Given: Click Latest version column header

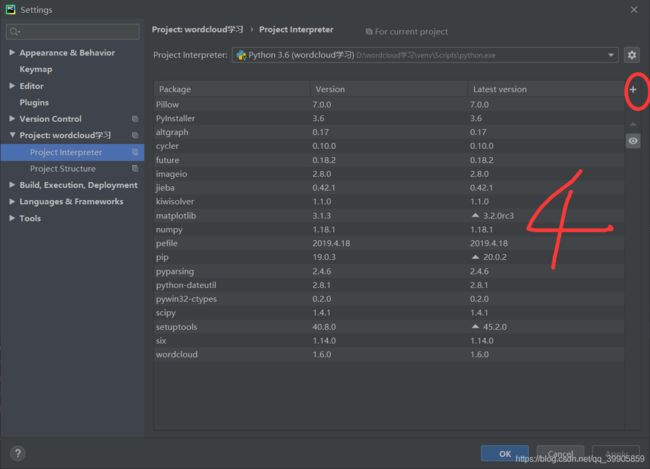Looking at the screenshot, I should coord(546,90).
